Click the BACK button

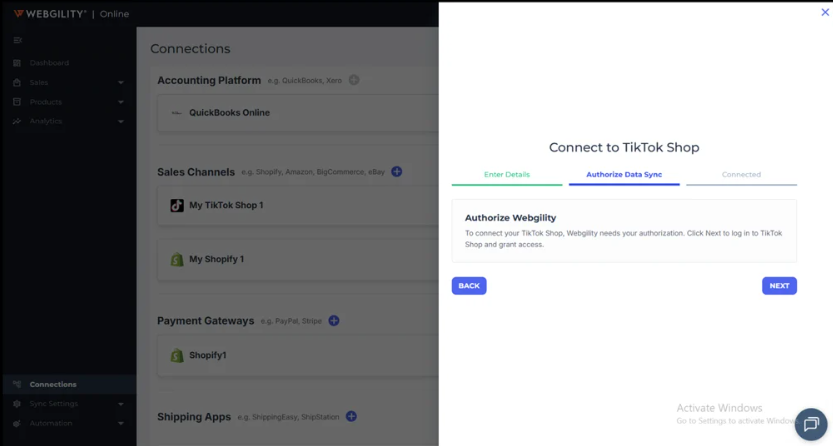tap(469, 286)
